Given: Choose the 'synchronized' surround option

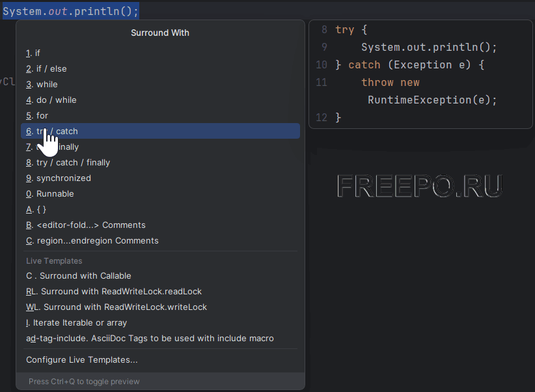Looking at the screenshot, I should [x=59, y=178].
